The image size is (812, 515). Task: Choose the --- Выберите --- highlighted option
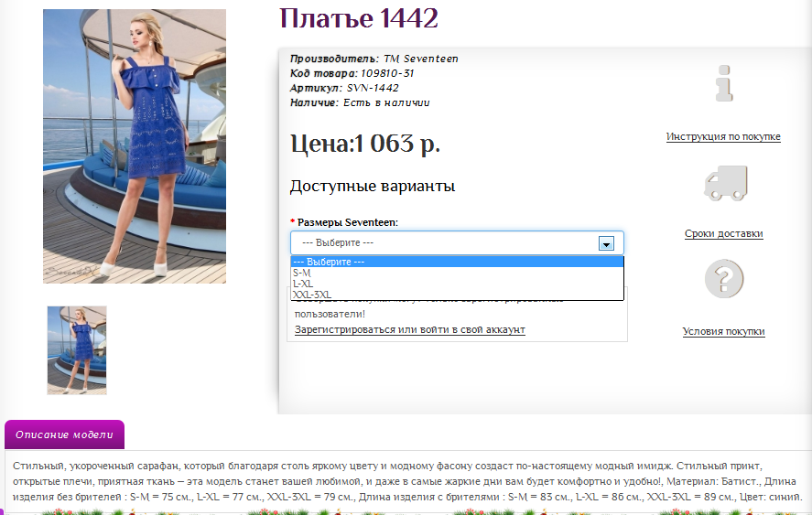[x=457, y=262]
